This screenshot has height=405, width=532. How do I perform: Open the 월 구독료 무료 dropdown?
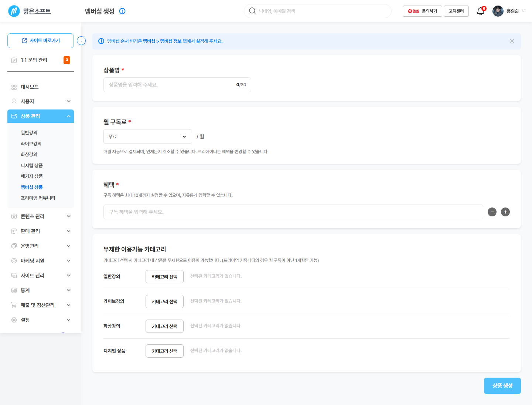point(148,136)
